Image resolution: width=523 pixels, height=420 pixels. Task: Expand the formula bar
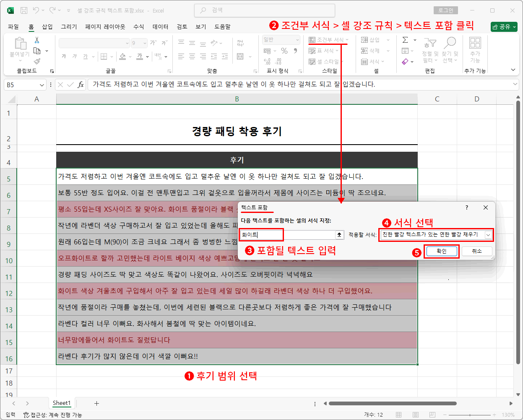pos(515,85)
